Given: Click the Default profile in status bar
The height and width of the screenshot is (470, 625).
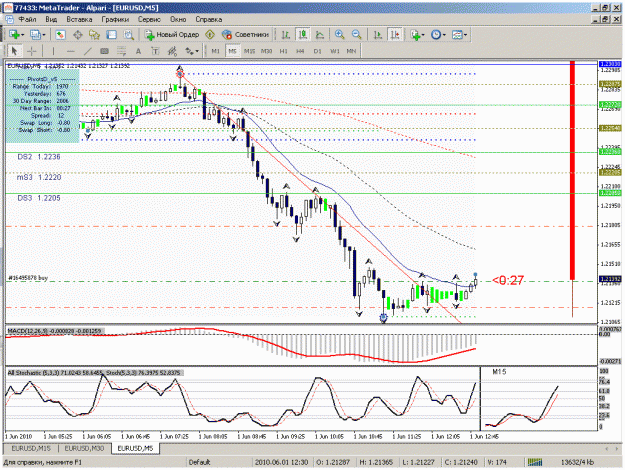Looking at the screenshot, I should pos(199,462).
